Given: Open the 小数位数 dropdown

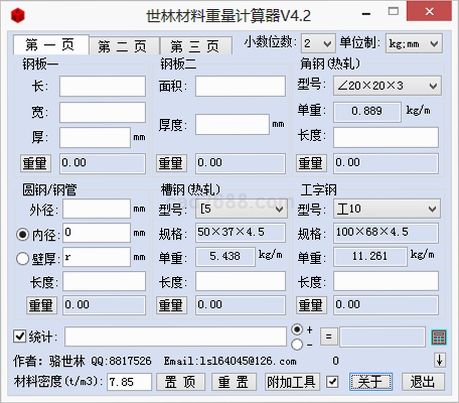Looking at the screenshot, I should click(x=318, y=43).
